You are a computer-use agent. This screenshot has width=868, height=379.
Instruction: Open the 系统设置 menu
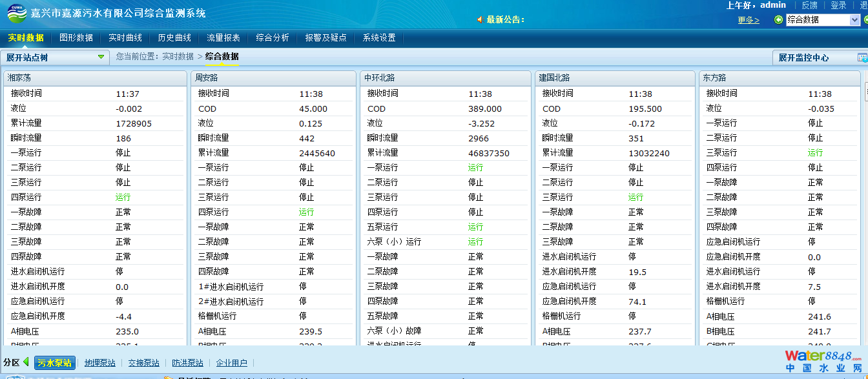tap(379, 37)
